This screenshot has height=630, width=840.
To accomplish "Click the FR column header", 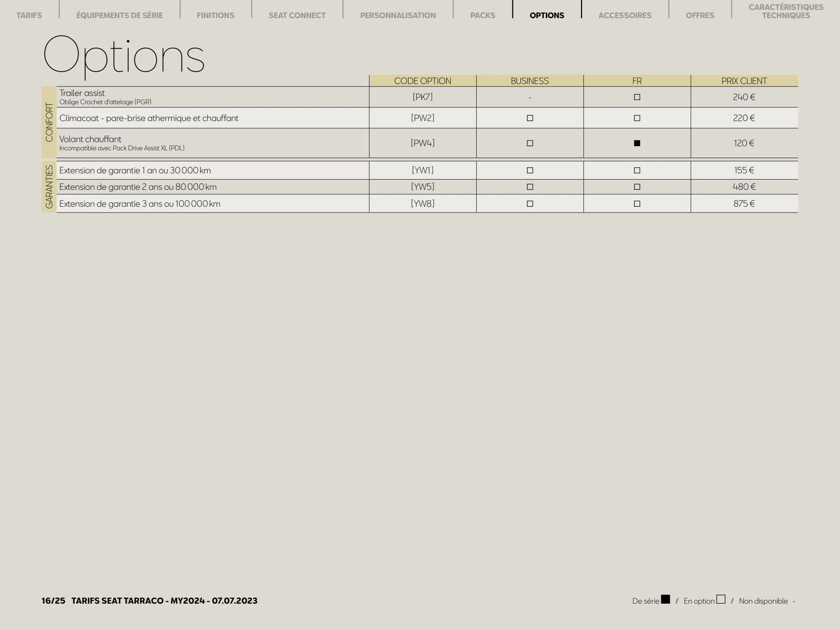I will [x=637, y=81].
